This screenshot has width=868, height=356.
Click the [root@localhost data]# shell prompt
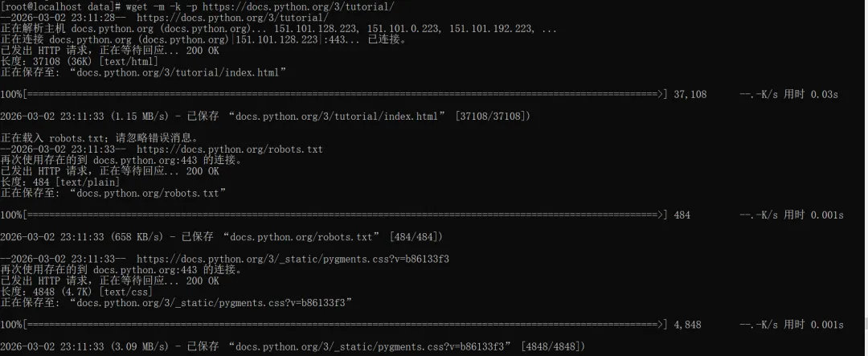(x=56, y=6)
